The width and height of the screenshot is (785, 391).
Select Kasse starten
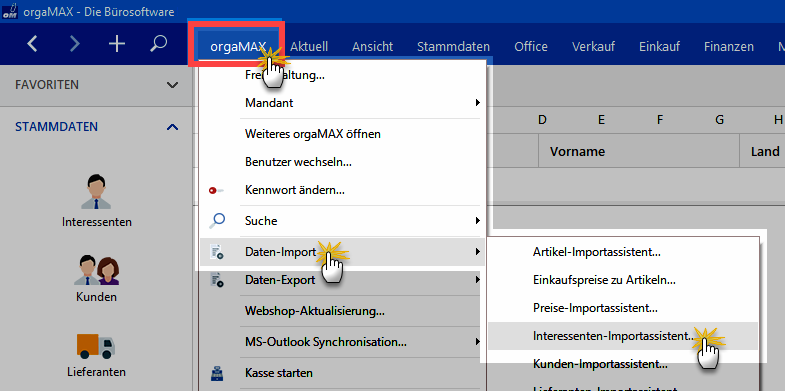coord(279,373)
